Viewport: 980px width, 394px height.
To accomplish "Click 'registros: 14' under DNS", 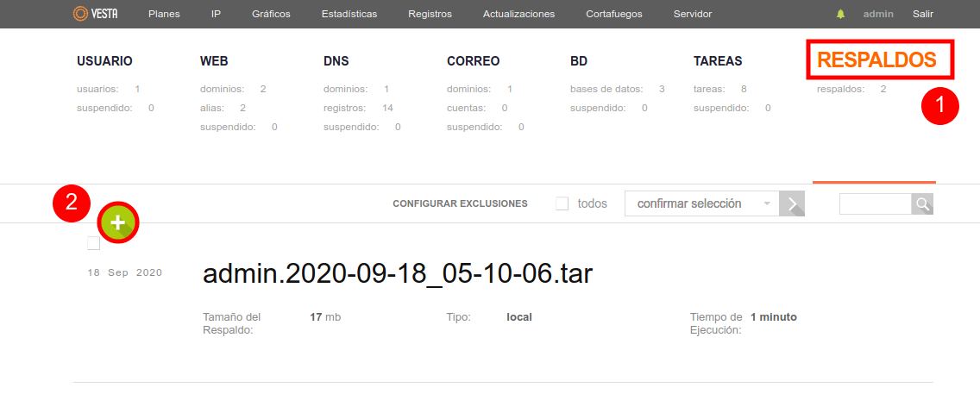I will coord(358,108).
